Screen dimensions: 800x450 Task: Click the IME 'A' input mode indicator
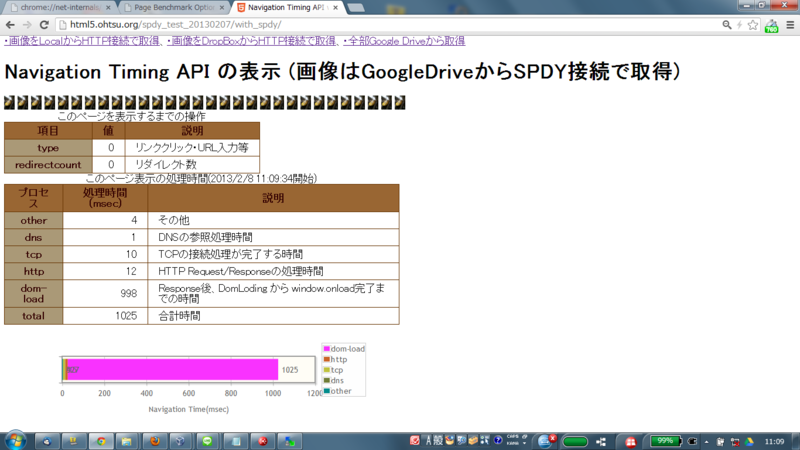tap(429, 441)
